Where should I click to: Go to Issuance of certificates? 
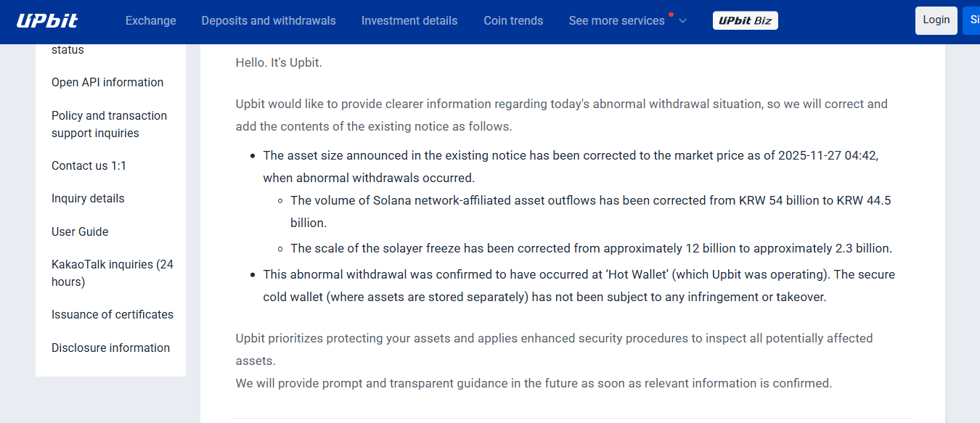point(113,315)
